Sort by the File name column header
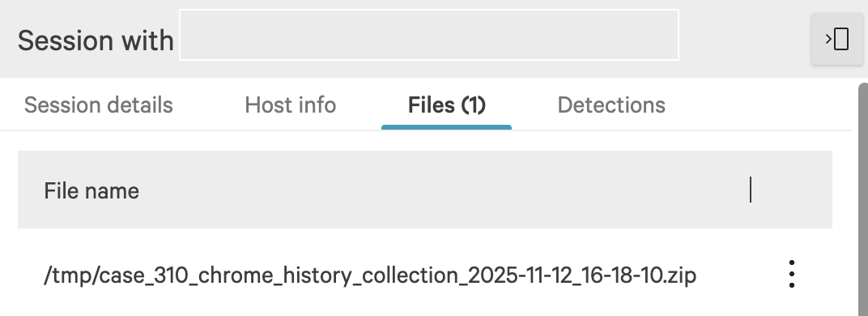The image size is (868, 316). click(x=91, y=190)
